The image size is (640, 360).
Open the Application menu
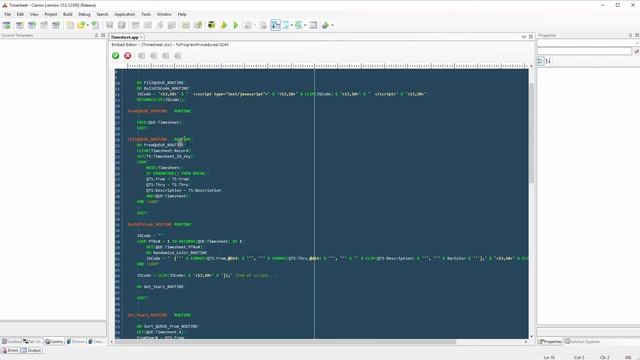[x=124, y=14]
